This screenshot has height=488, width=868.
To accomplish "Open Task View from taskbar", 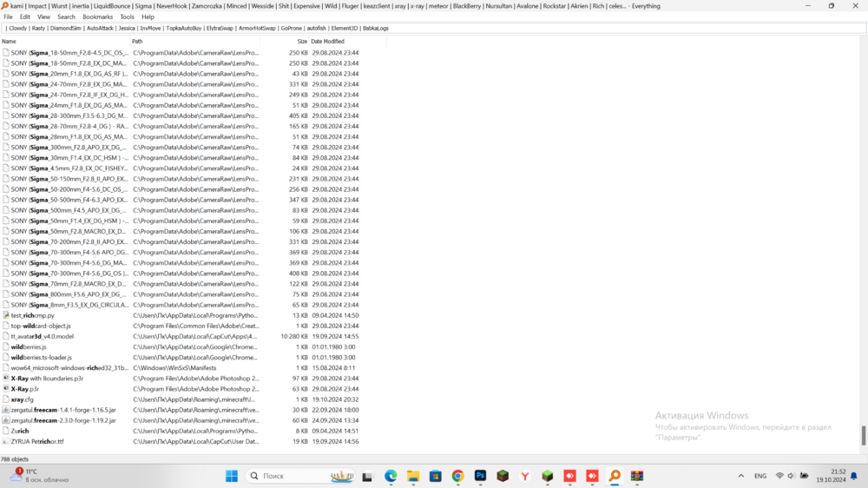I will point(367,476).
